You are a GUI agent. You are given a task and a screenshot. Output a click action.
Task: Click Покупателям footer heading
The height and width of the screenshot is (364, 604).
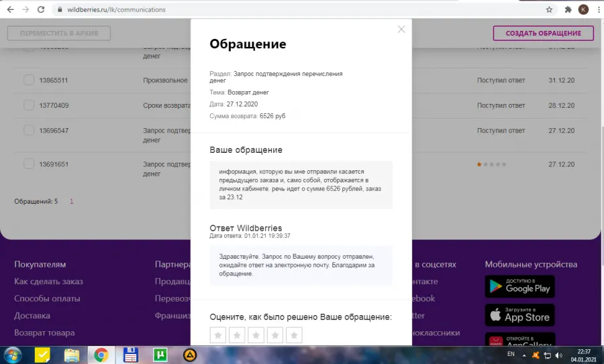coord(40,264)
